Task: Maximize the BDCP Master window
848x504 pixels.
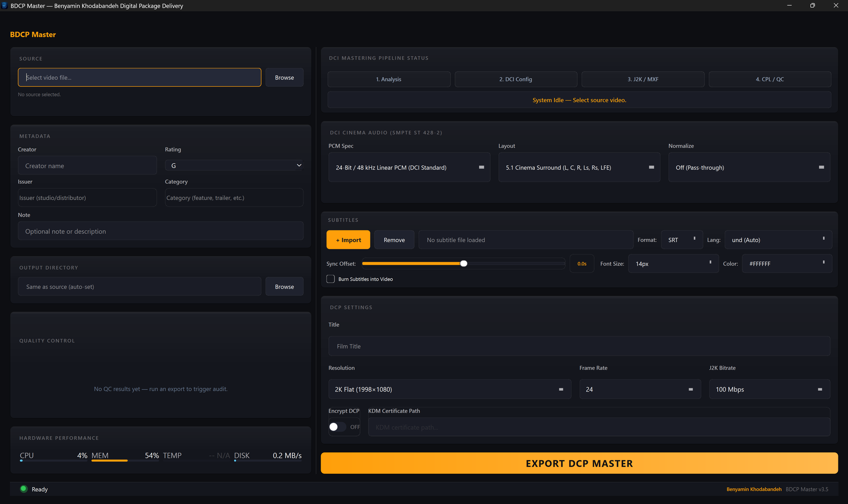Action: [812, 5]
